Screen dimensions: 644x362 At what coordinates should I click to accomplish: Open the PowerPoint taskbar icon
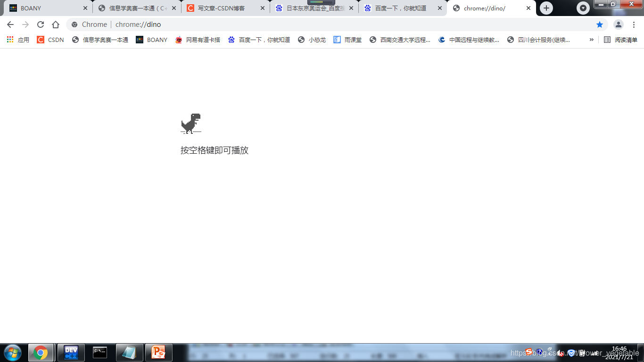tap(158, 353)
